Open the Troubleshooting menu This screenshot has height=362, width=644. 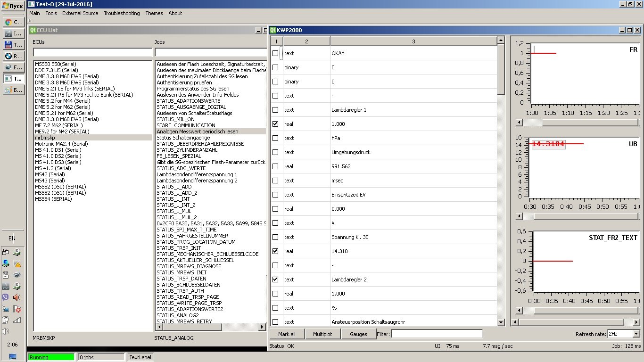(122, 13)
